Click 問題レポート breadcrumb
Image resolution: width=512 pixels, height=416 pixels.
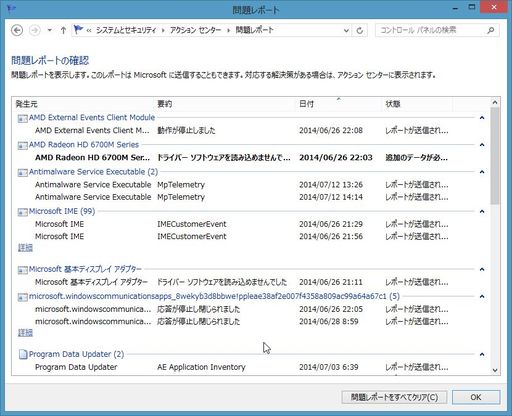pos(255,30)
